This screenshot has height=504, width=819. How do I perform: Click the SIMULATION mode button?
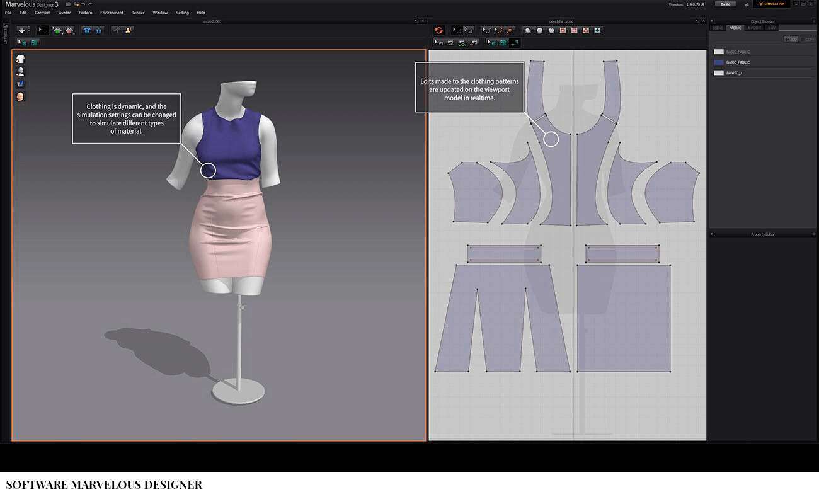tap(772, 4)
